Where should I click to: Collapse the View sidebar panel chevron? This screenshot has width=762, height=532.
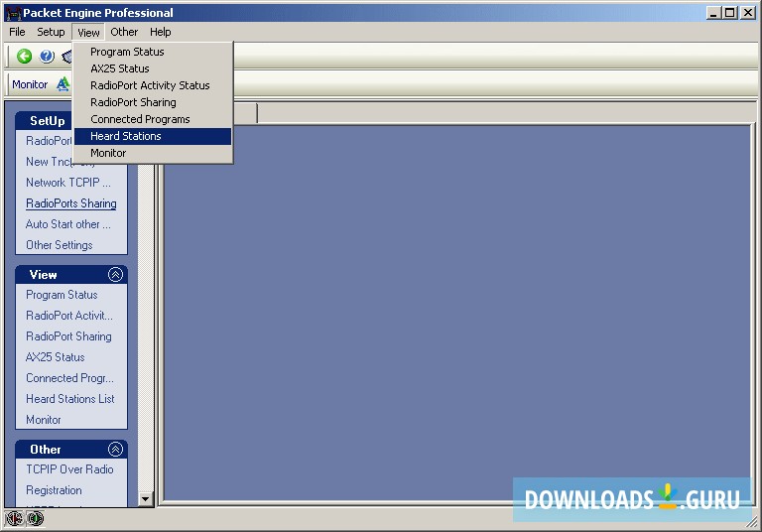tap(115, 275)
